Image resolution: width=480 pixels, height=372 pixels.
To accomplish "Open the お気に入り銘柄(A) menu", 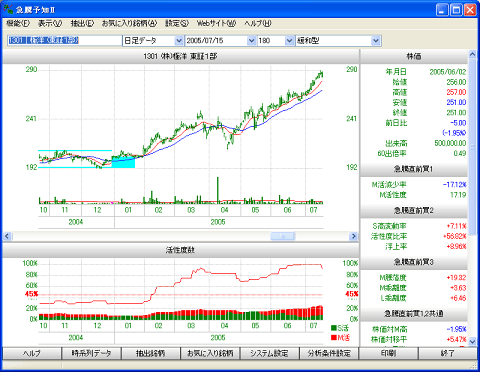I will coord(129,23).
